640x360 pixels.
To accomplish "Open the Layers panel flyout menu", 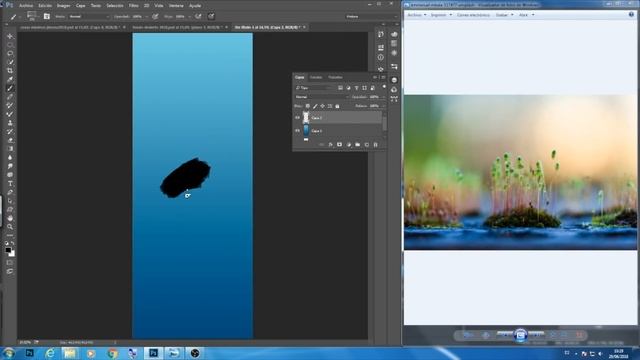I will point(383,77).
